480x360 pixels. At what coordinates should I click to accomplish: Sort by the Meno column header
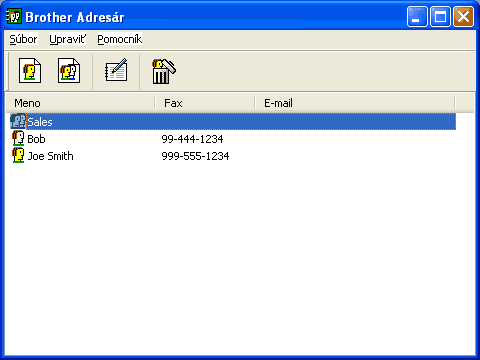tap(80, 103)
